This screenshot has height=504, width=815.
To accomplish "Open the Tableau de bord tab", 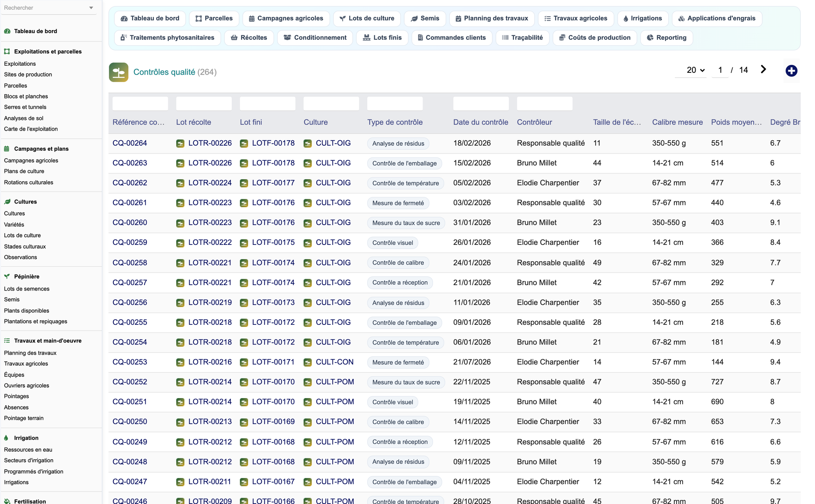I will click(x=150, y=18).
